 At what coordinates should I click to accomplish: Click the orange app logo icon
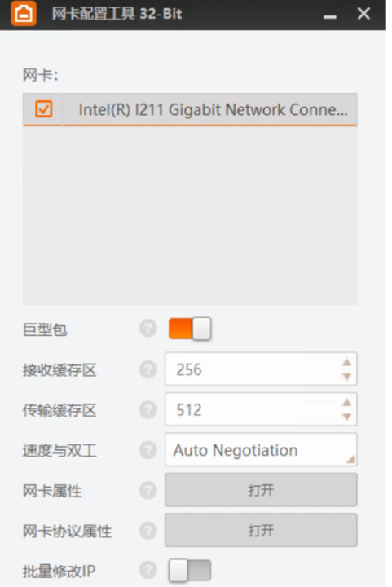click(24, 14)
